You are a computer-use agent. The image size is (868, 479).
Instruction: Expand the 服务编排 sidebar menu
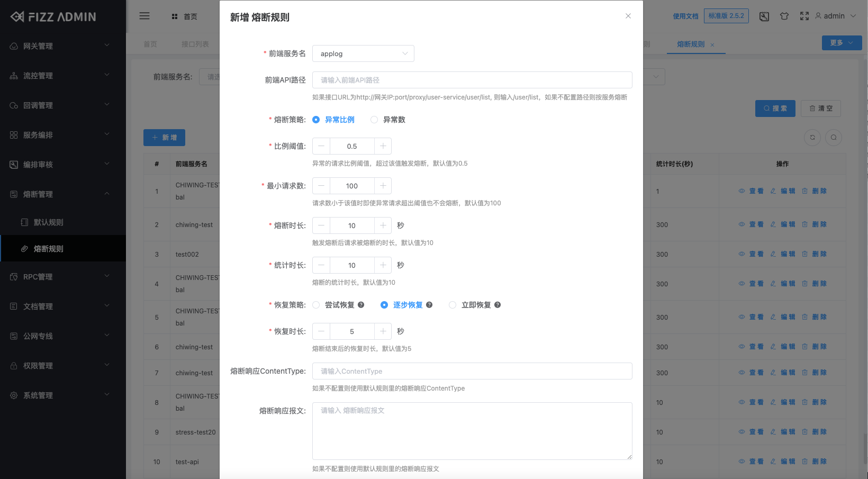click(63, 135)
